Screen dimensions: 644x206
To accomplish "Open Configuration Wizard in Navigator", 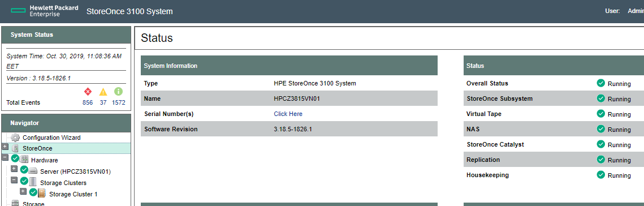I will click(x=51, y=138).
